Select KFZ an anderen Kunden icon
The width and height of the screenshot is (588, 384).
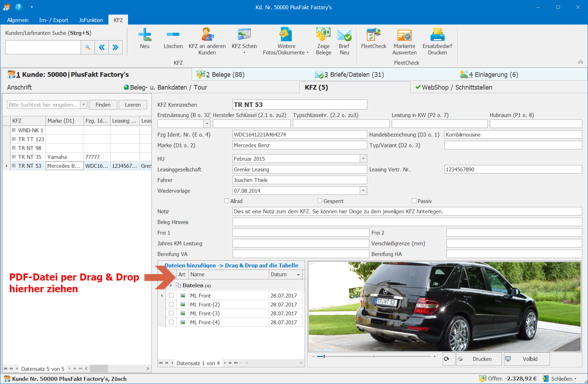207,35
